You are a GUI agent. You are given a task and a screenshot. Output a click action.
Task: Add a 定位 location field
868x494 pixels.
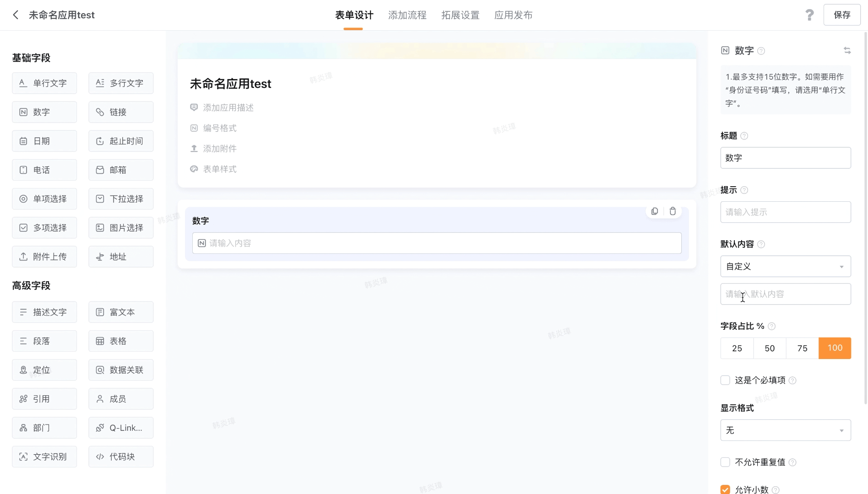point(44,370)
